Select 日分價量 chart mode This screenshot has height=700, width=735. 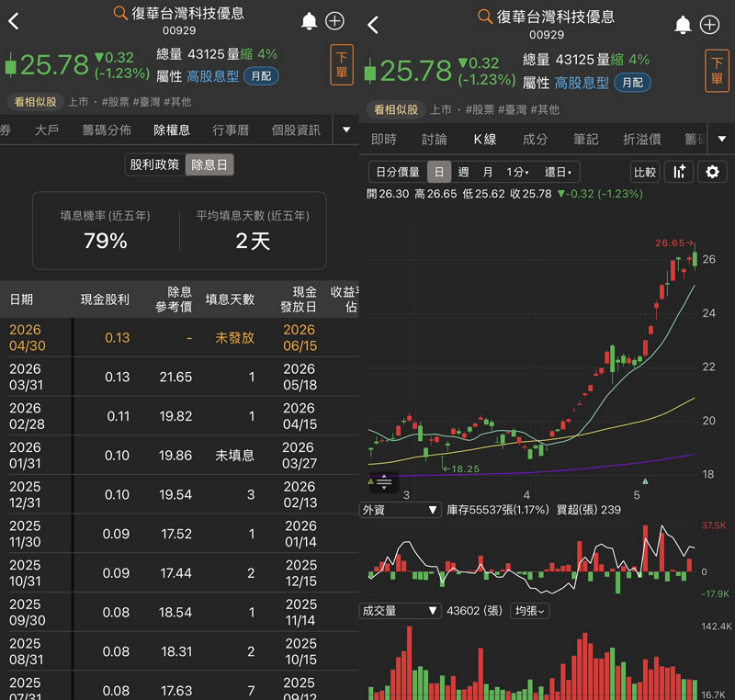point(398,172)
